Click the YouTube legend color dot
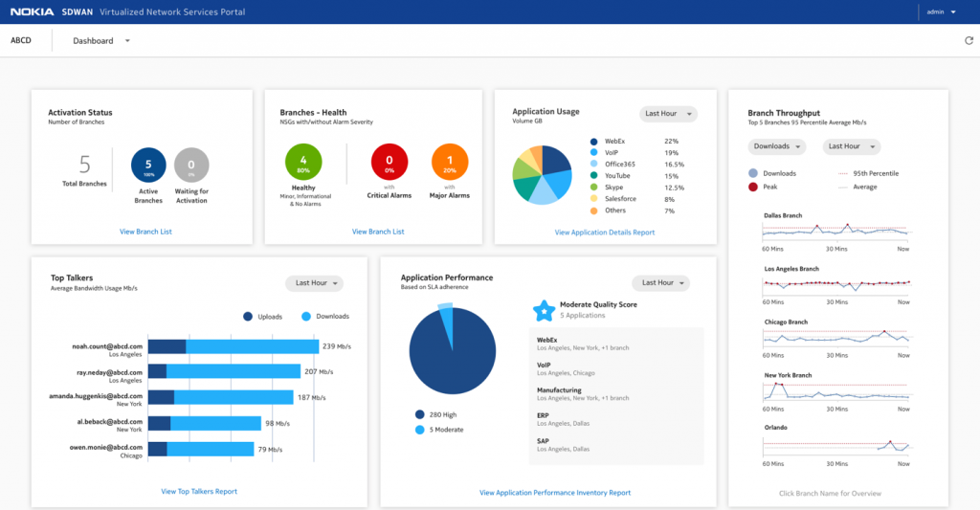 click(x=593, y=176)
